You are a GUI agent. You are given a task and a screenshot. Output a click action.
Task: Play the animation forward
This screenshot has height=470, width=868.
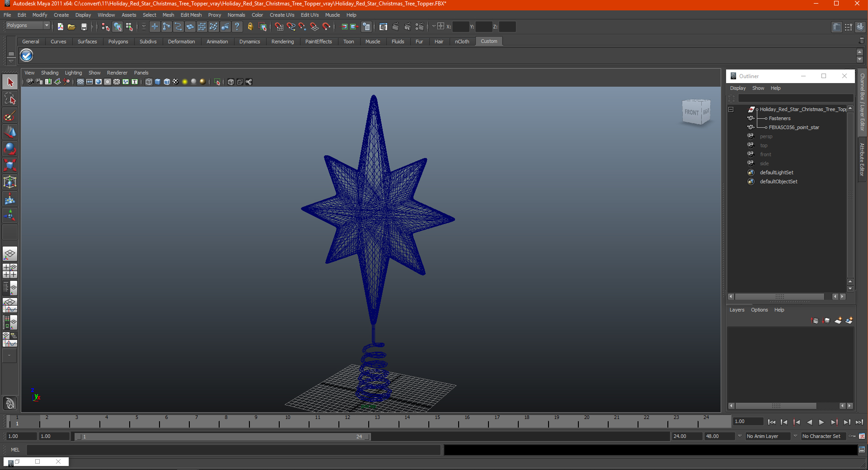(821, 422)
